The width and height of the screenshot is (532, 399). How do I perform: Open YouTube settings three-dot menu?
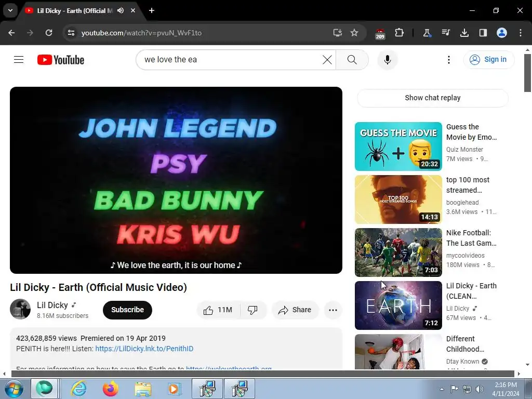pyautogui.click(x=448, y=60)
